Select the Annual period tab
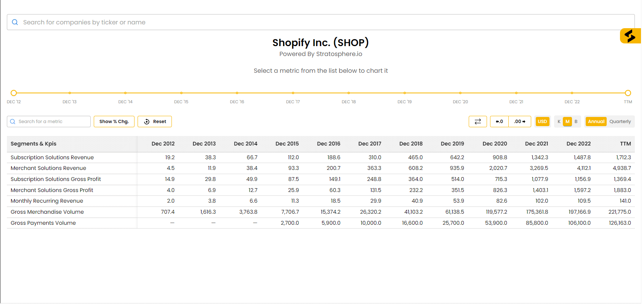 [596, 122]
